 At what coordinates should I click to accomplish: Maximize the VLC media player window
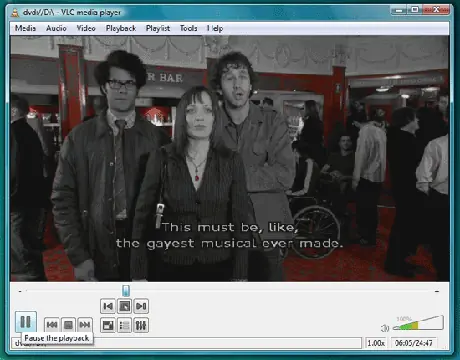[x=415, y=10]
